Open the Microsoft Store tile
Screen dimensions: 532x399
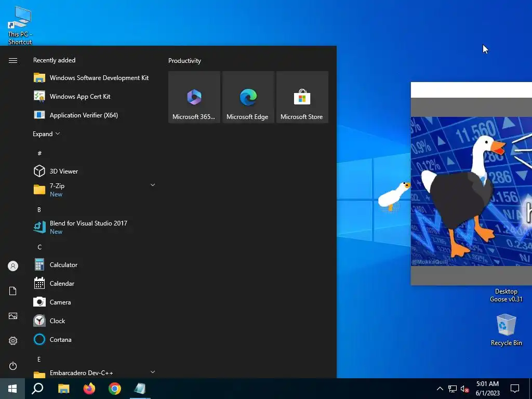click(x=302, y=97)
